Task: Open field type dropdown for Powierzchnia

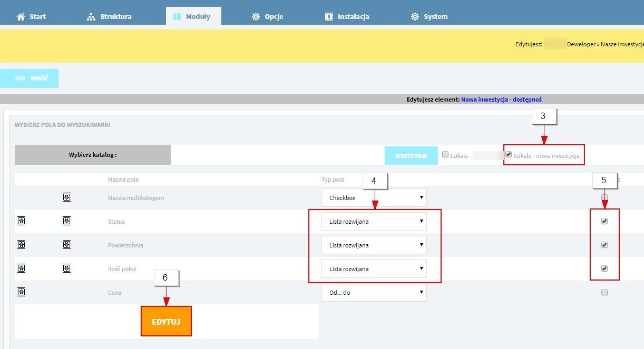Action: 374,245
